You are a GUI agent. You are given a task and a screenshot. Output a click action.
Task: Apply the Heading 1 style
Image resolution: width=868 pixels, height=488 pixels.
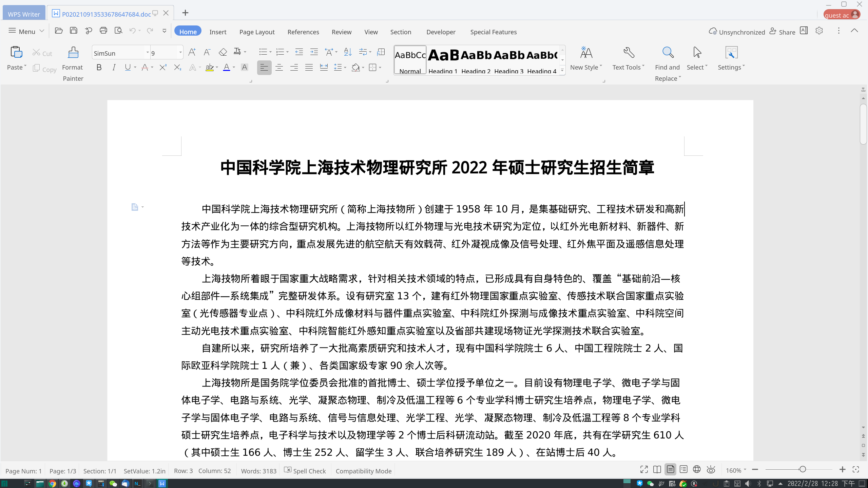point(443,60)
